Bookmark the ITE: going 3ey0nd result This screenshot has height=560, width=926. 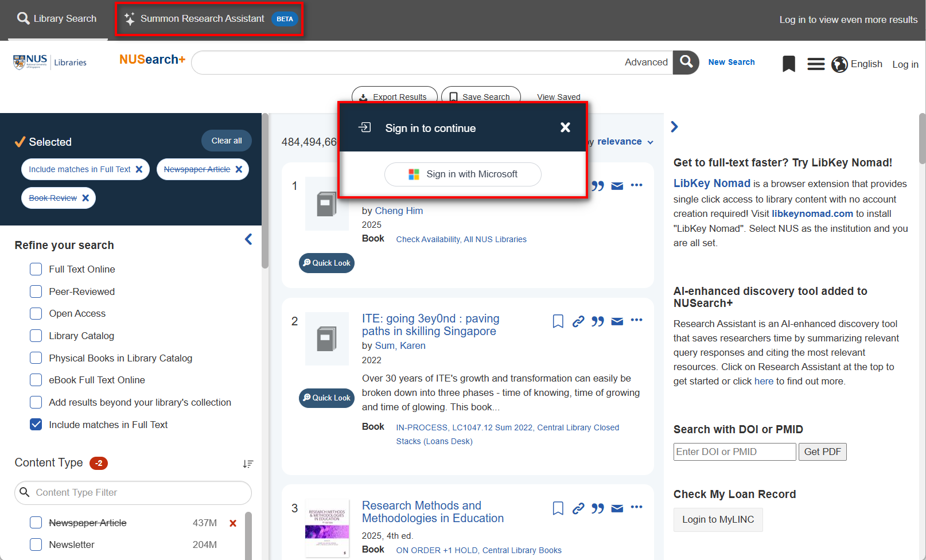pyautogui.click(x=558, y=321)
